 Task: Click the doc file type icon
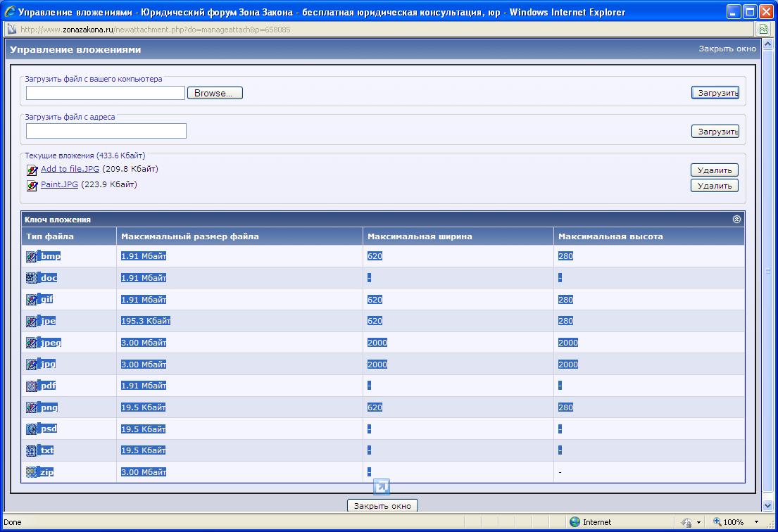pyautogui.click(x=32, y=278)
